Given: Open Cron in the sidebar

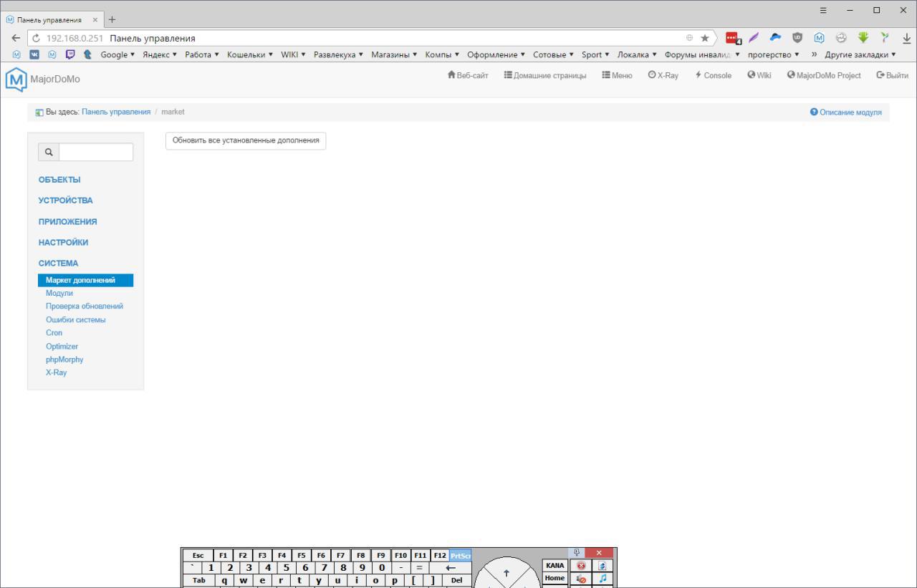Looking at the screenshot, I should pos(54,332).
